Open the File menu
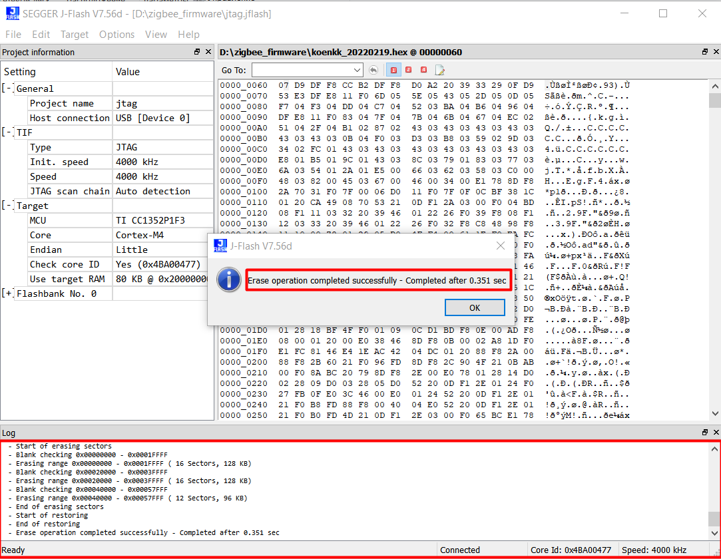 coord(13,34)
